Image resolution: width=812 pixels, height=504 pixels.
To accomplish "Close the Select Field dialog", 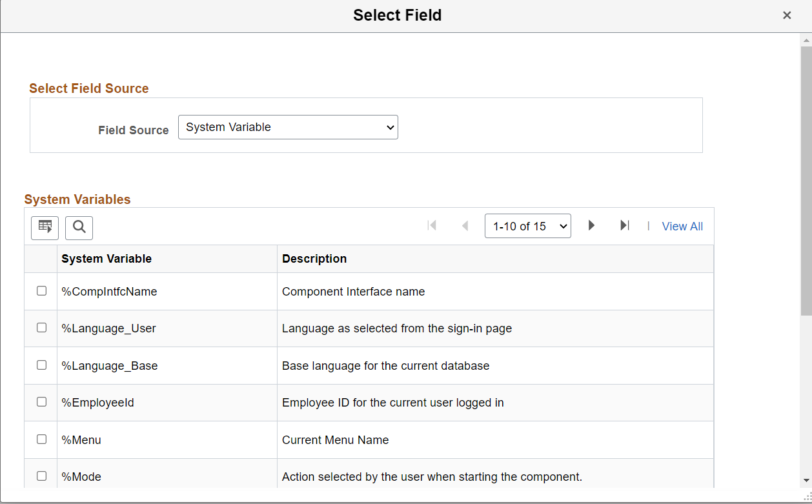I will pos(787,15).
